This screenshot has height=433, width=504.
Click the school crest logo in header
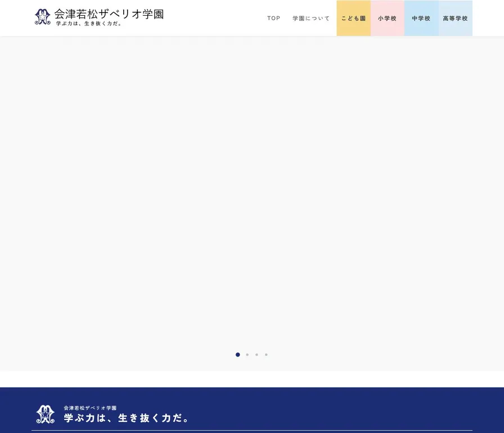pos(42,17)
